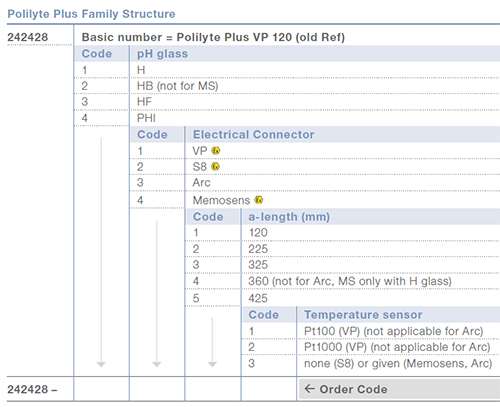Click the Order Code box
The width and height of the screenshot is (500, 407).
(x=399, y=389)
